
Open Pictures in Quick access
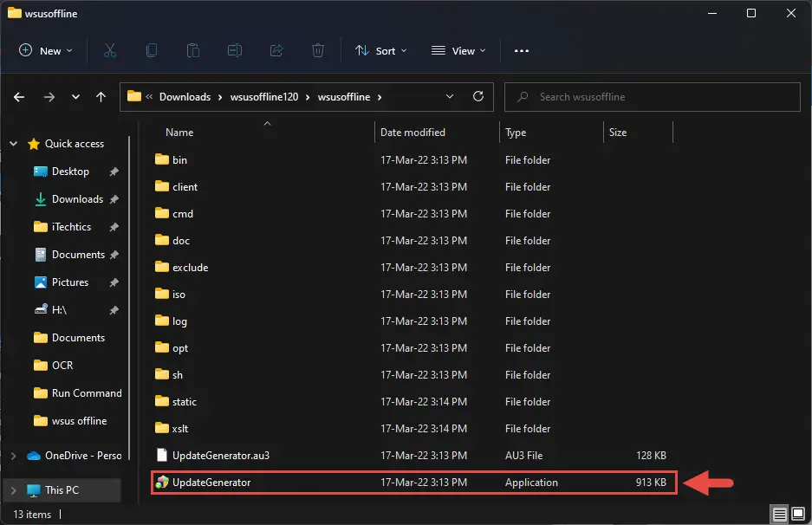pyautogui.click(x=70, y=282)
